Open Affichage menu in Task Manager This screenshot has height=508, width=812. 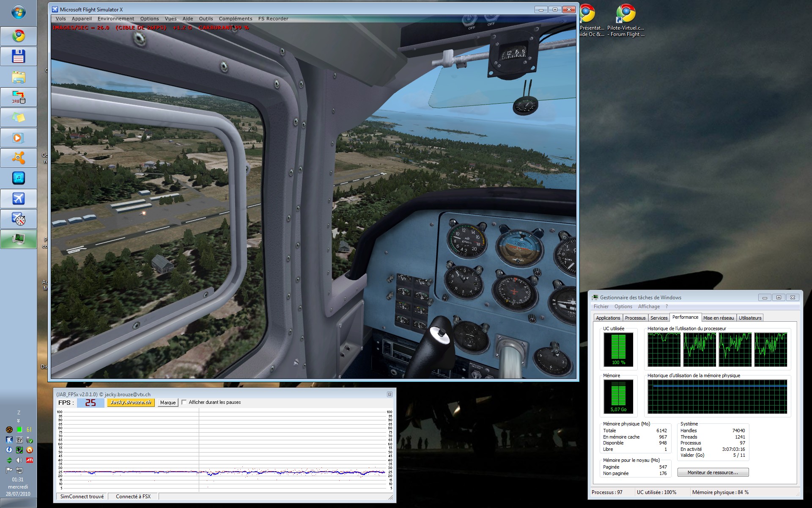(x=649, y=306)
